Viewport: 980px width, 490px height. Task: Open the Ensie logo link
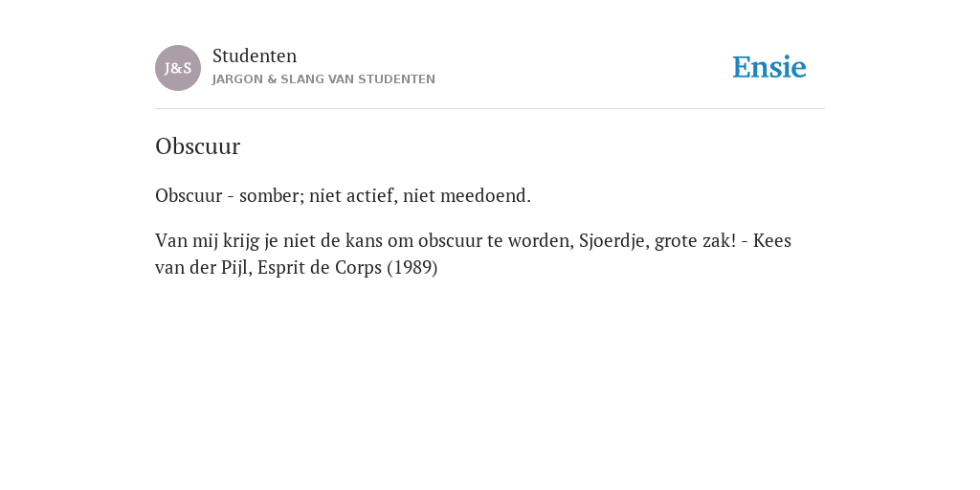(x=769, y=67)
